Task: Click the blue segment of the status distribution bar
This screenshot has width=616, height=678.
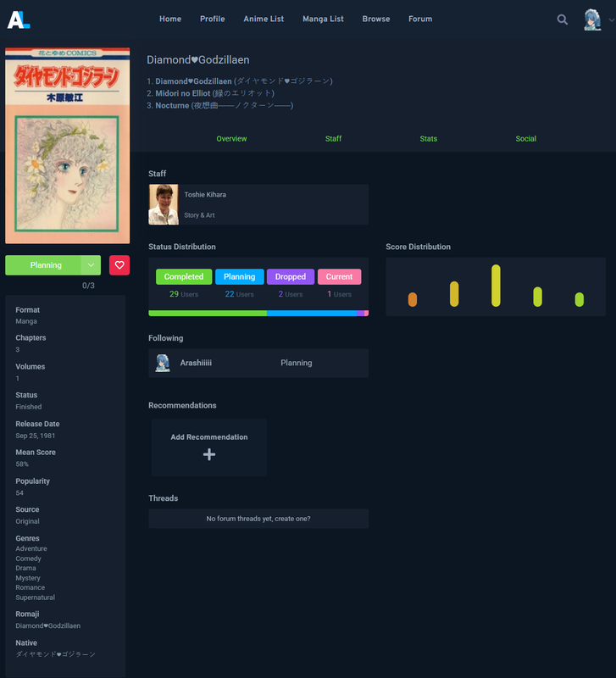Action: 312,313
